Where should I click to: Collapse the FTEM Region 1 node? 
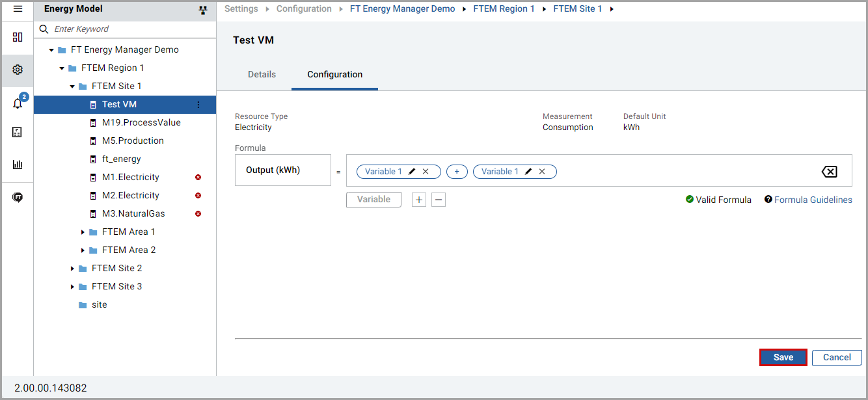62,68
